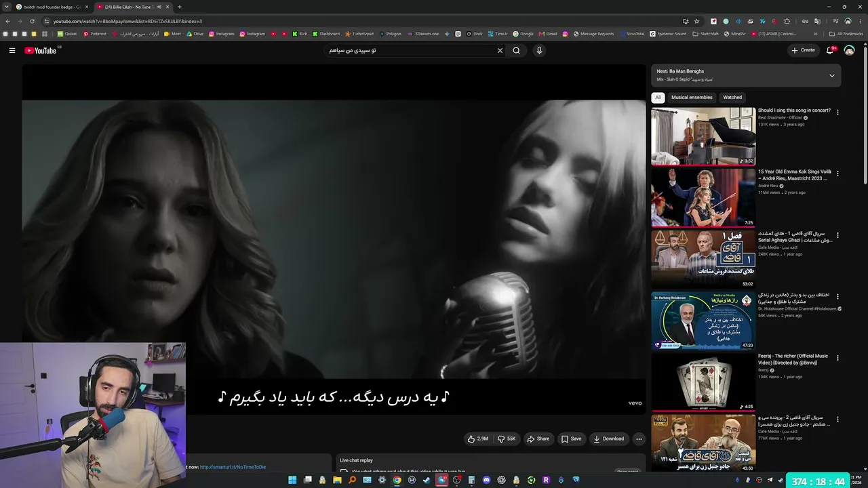This screenshot has height=488, width=868.
Task: Mute the Billie Eilish tab audio
Action: tap(159, 7)
